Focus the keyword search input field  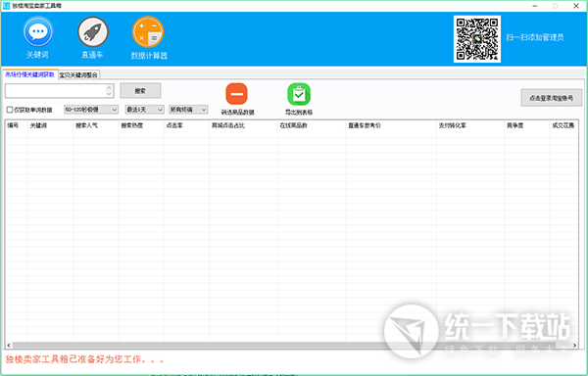pos(56,91)
